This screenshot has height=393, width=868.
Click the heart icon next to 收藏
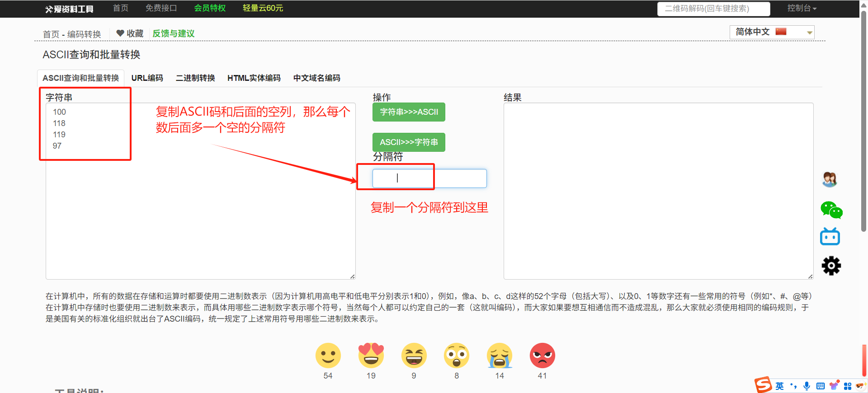[x=120, y=33]
